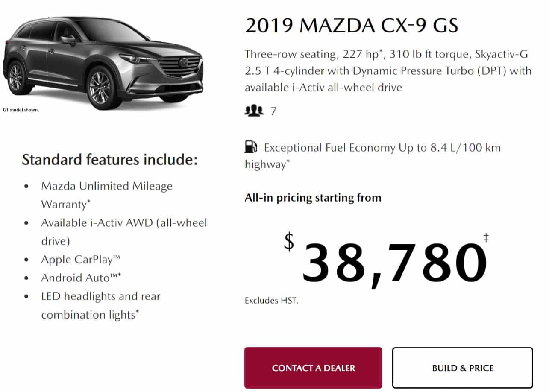Click the Android Auto feature item
The width and height of the screenshot is (549, 392).
[x=81, y=278]
